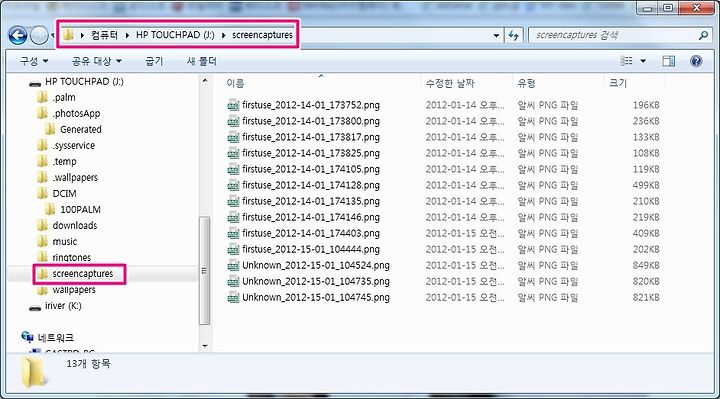Click the folder icon in address bar
The image size is (720, 399).
[68, 35]
